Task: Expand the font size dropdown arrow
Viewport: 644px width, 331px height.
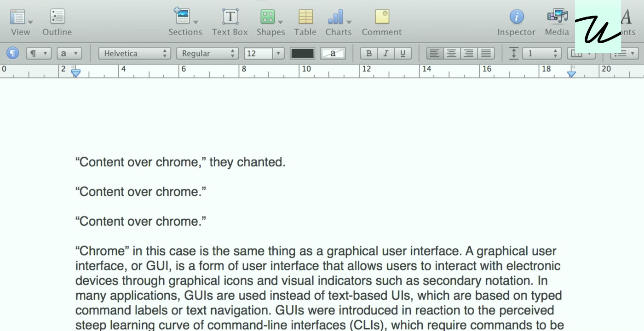Action: [x=278, y=53]
